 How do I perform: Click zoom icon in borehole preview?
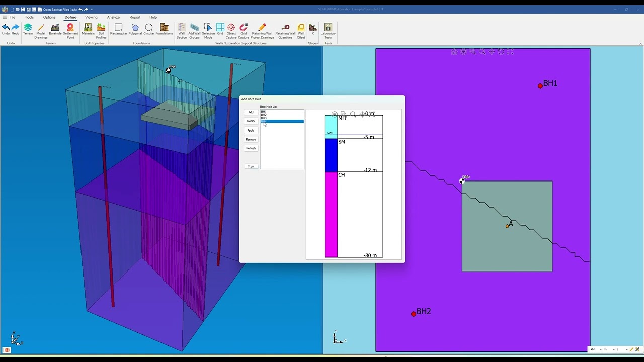pyautogui.click(x=353, y=115)
